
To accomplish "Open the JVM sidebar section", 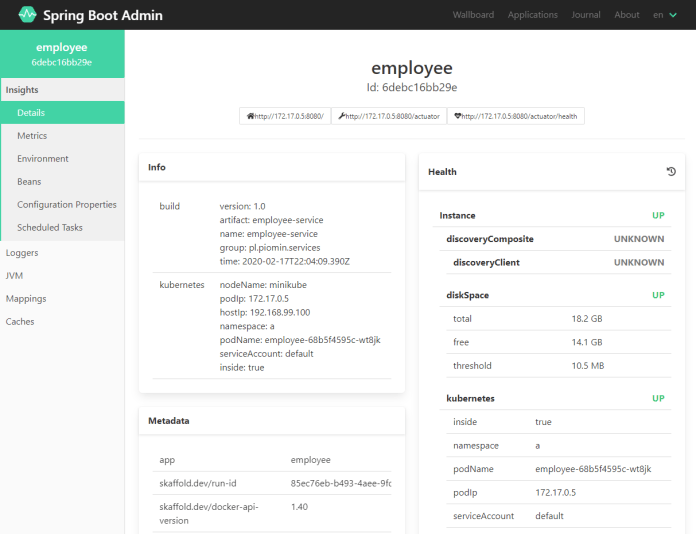I will (62, 276).
